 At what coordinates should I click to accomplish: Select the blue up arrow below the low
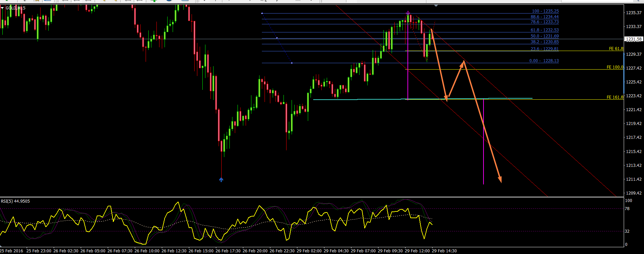click(x=221, y=180)
